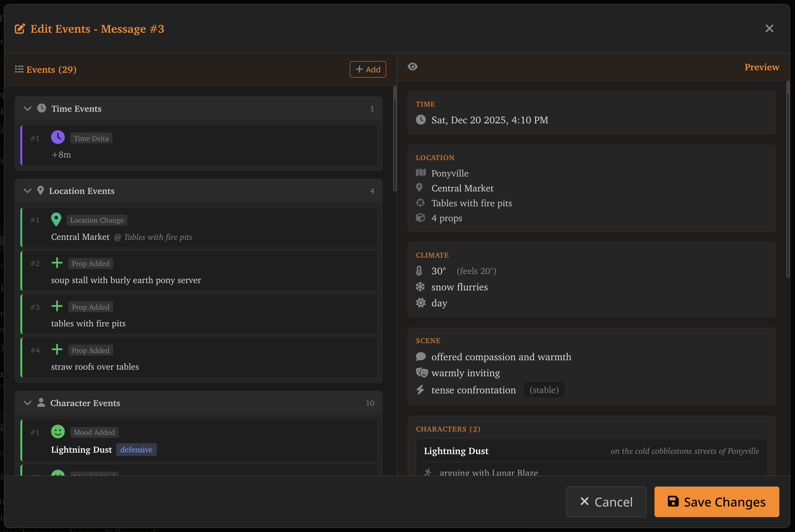The image size is (795, 532).
Task: Collapse the Character Events section
Action: pyautogui.click(x=27, y=403)
